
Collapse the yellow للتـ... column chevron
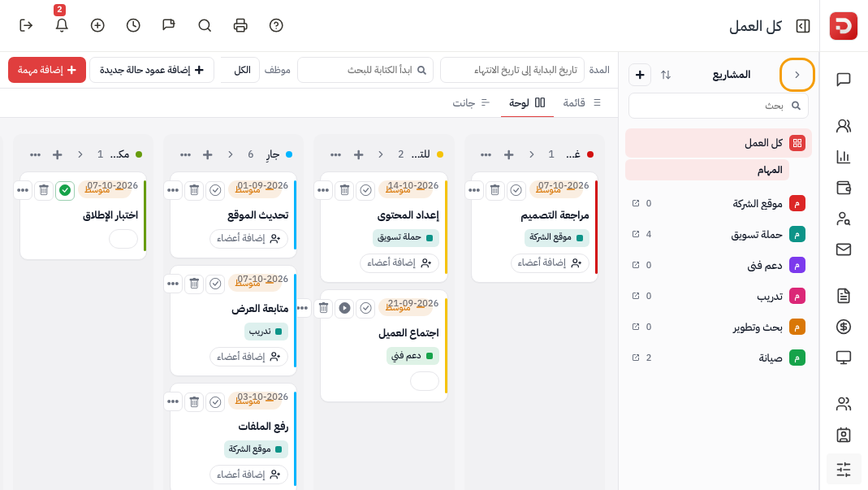[x=381, y=154]
